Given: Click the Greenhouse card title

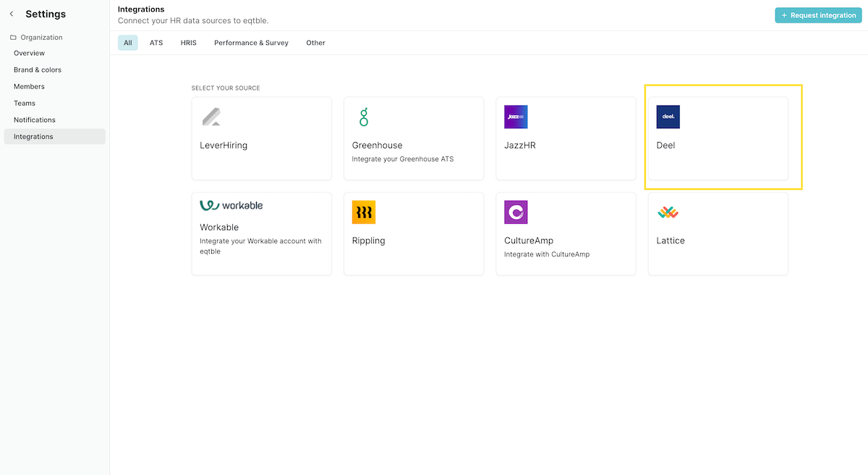Looking at the screenshot, I should tap(377, 145).
